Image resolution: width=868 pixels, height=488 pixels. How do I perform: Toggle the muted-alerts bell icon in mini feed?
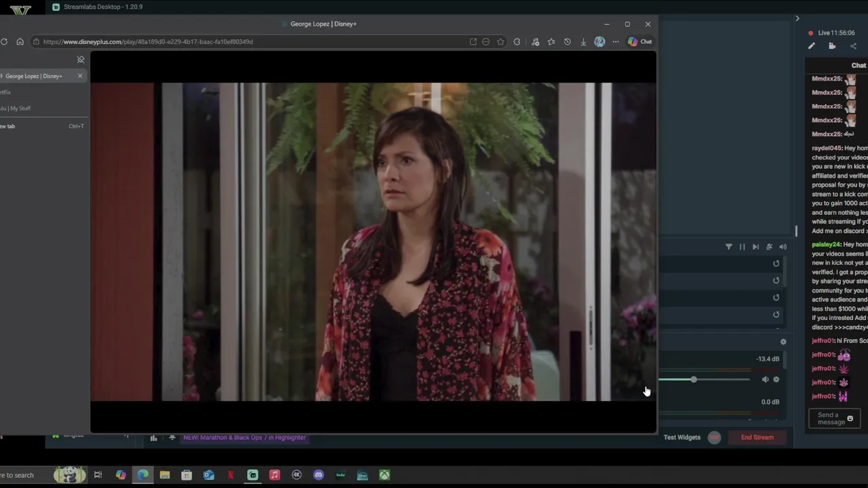(769, 247)
